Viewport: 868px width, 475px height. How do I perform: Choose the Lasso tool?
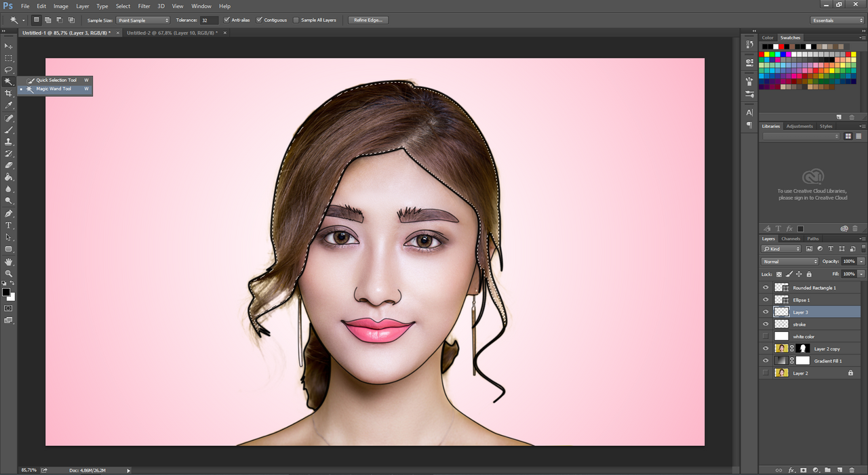[9, 70]
